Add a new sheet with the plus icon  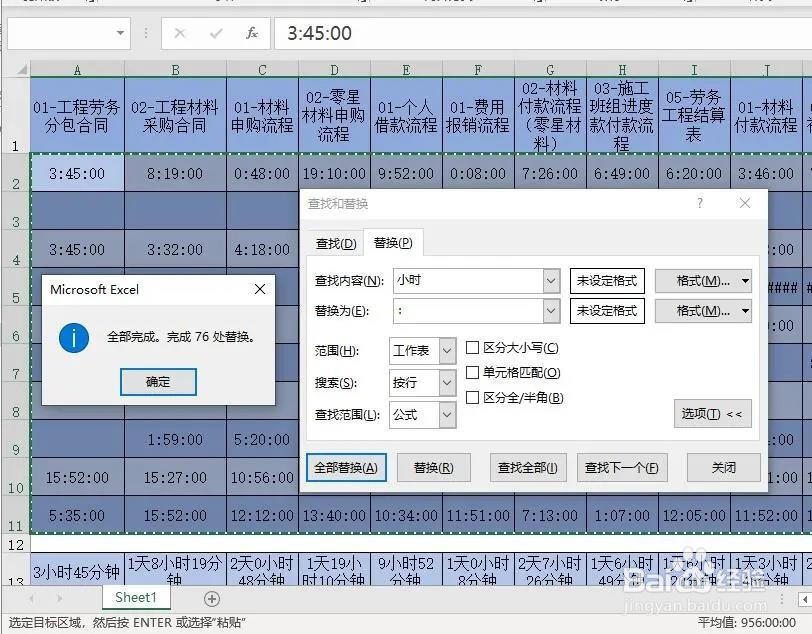(212, 599)
